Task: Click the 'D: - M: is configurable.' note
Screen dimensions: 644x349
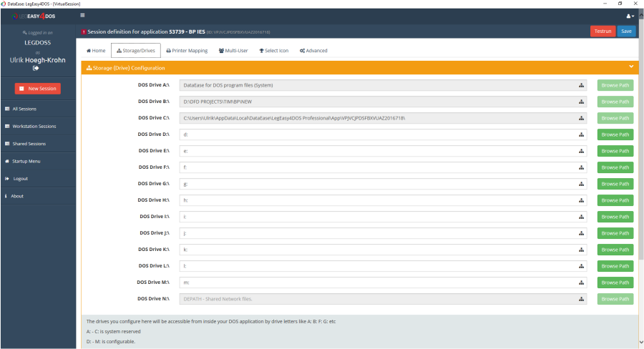Action: pos(110,342)
